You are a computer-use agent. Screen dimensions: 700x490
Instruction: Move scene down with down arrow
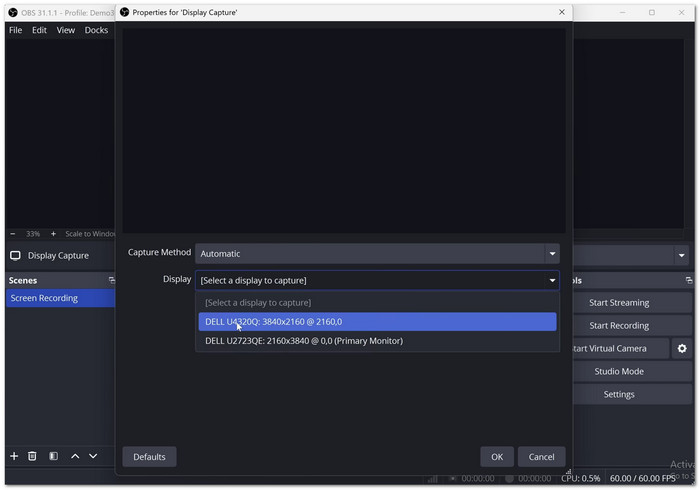click(93, 456)
